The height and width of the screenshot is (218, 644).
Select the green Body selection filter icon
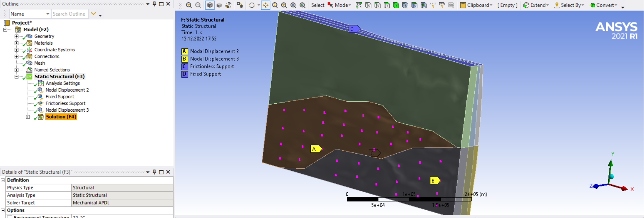click(x=396, y=5)
